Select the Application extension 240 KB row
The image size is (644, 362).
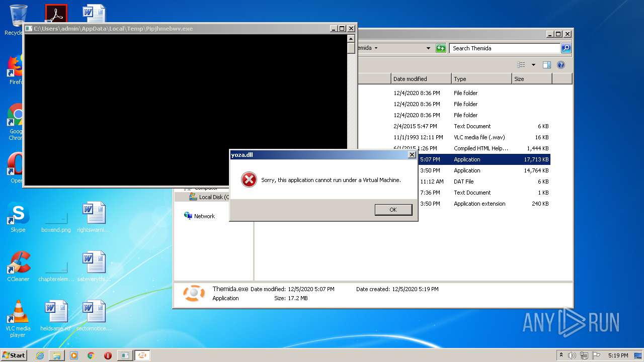tap(484, 204)
